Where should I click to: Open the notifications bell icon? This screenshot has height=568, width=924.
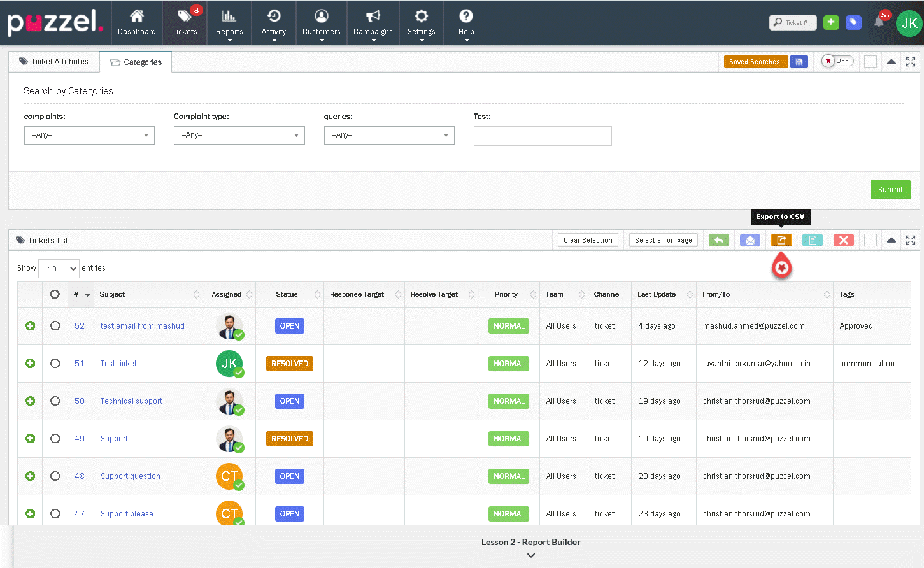pyautogui.click(x=879, y=22)
